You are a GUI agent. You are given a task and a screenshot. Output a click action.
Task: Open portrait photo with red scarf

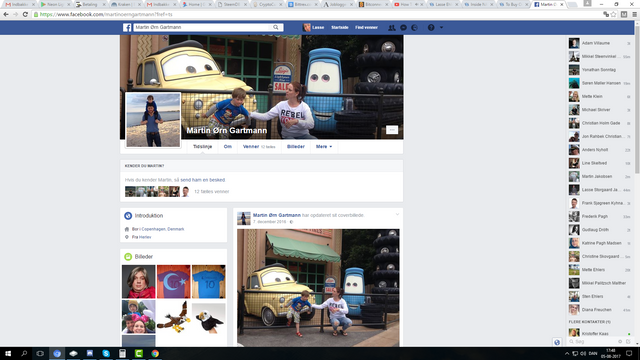139,282
